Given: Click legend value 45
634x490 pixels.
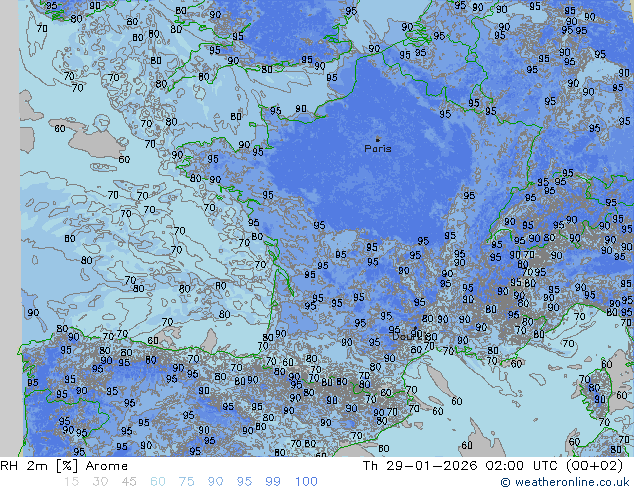Looking at the screenshot, I should click(x=129, y=482).
